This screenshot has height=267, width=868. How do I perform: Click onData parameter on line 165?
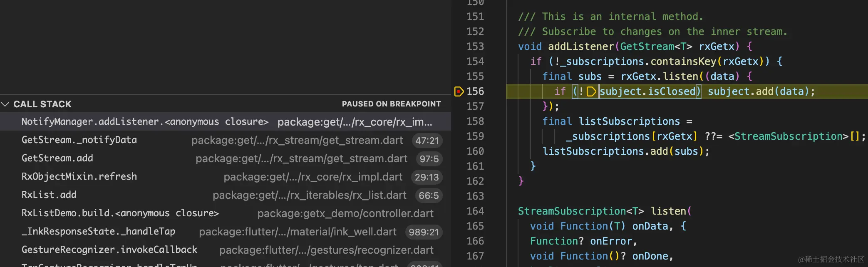coord(650,226)
